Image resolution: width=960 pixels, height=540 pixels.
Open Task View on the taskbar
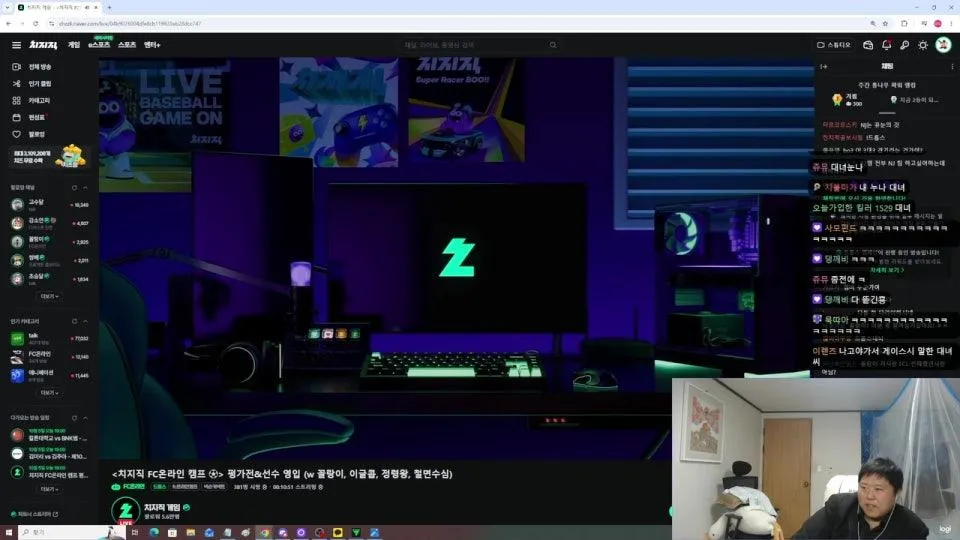point(135,533)
